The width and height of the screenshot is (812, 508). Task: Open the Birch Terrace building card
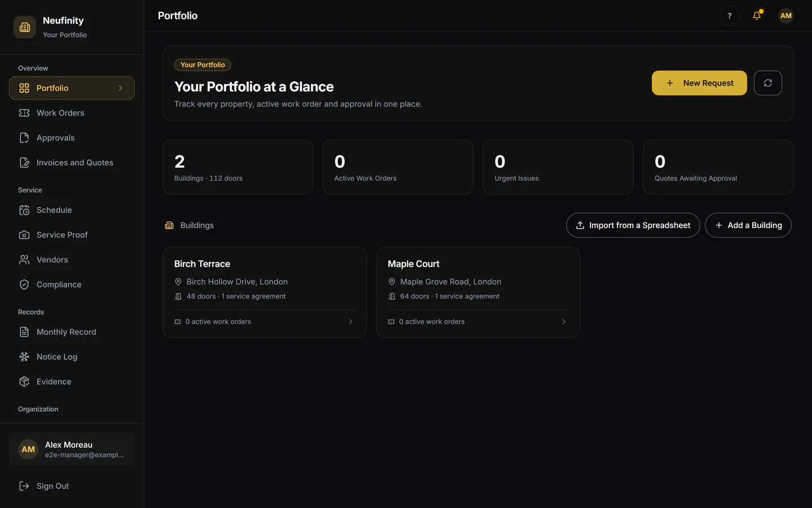(x=264, y=292)
